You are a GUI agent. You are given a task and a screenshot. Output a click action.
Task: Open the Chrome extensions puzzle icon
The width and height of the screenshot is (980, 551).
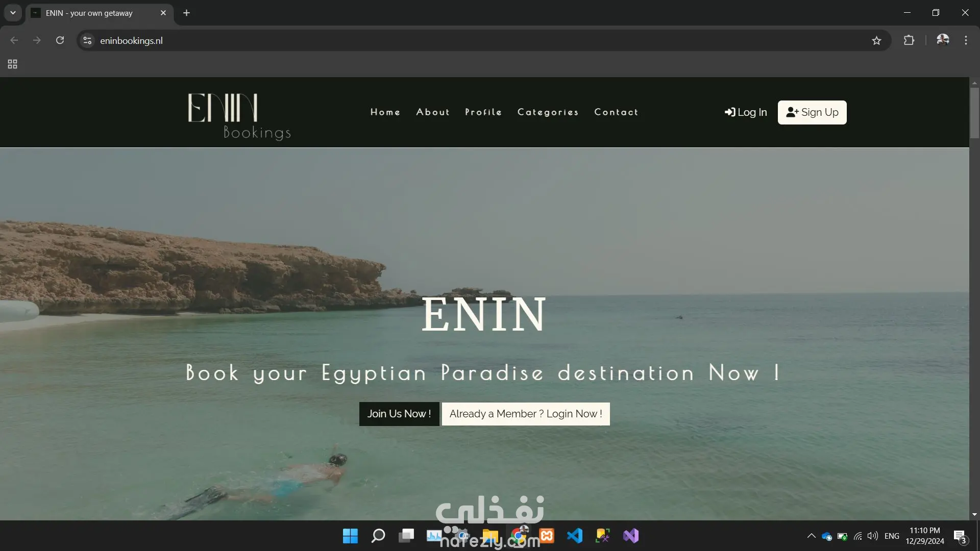[909, 40]
